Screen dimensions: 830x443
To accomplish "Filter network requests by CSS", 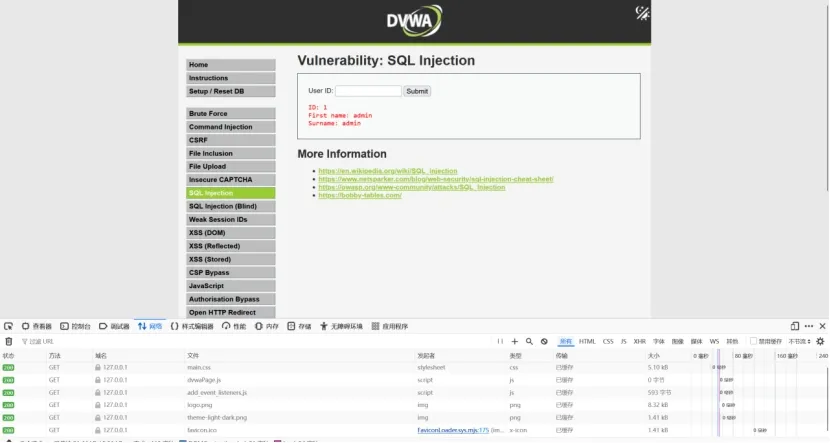I will tap(608, 341).
